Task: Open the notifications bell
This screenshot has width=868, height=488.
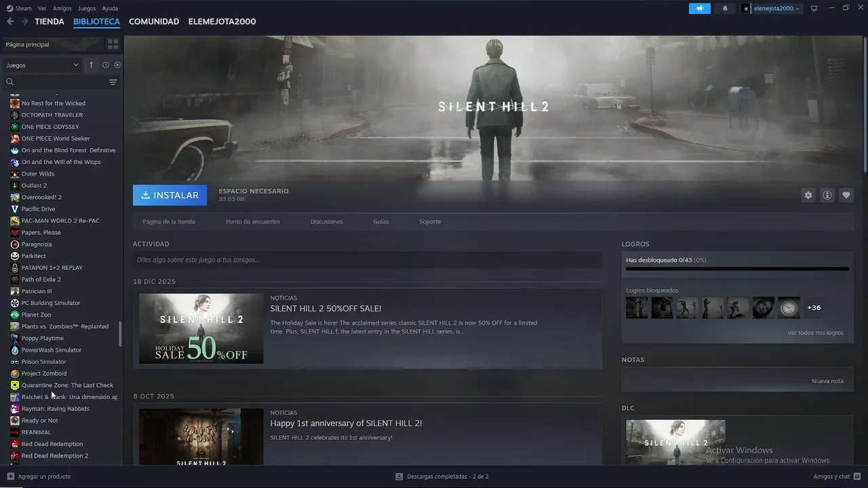Action: tap(725, 8)
